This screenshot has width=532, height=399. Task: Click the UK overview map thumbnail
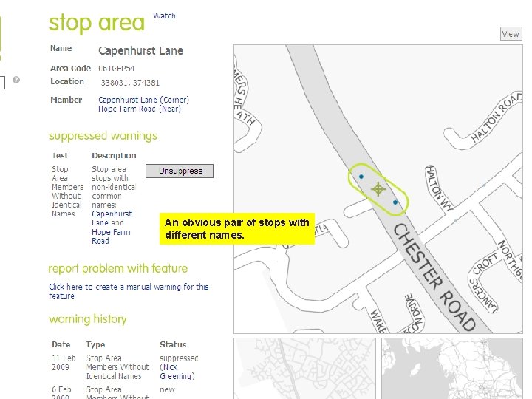pos(452,368)
